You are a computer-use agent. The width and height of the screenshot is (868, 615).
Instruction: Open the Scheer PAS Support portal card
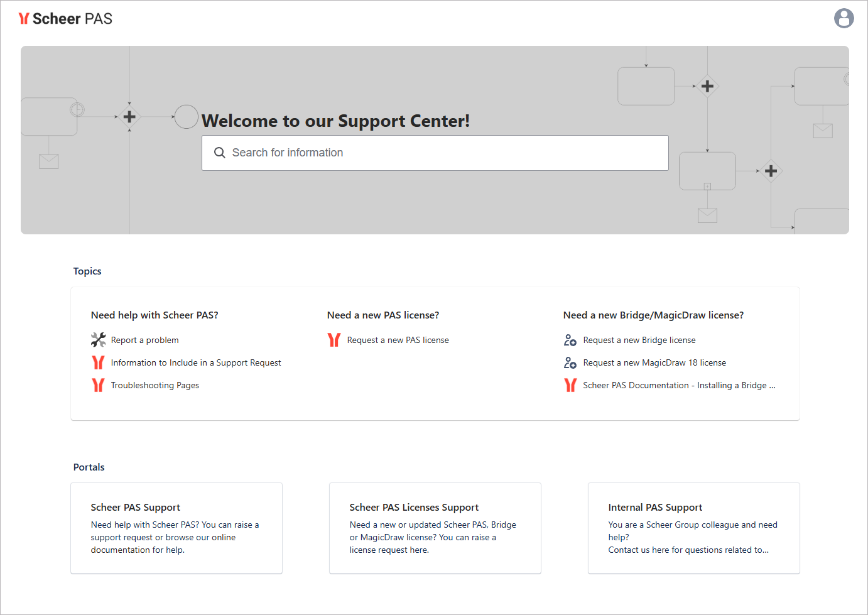coord(176,528)
